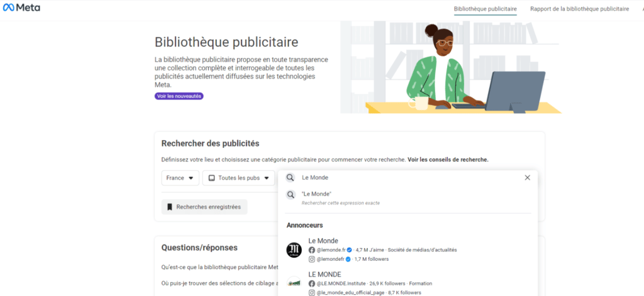Screen dimensions: 644x296
Task: Select the Le Monde advertiser result
Action: coord(408,249)
